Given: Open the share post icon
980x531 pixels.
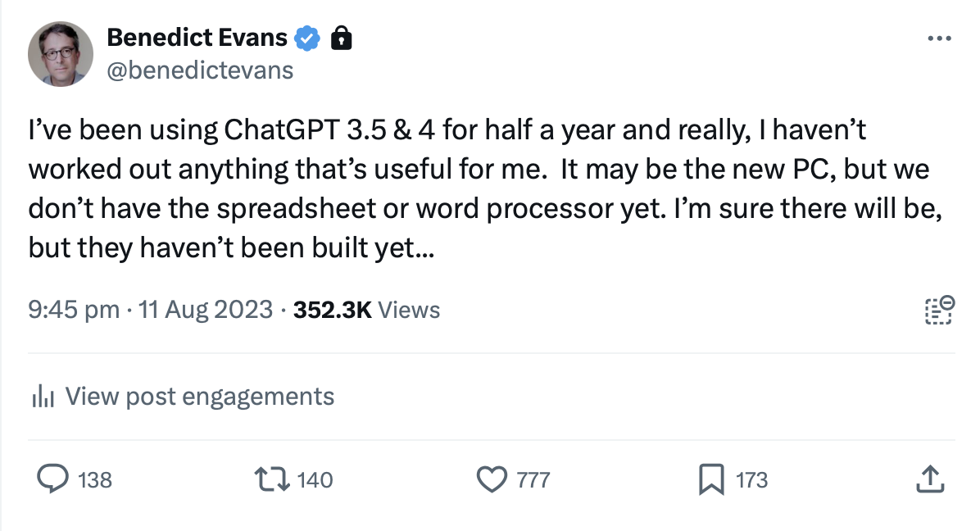Looking at the screenshot, I should (x=927, y=479).
